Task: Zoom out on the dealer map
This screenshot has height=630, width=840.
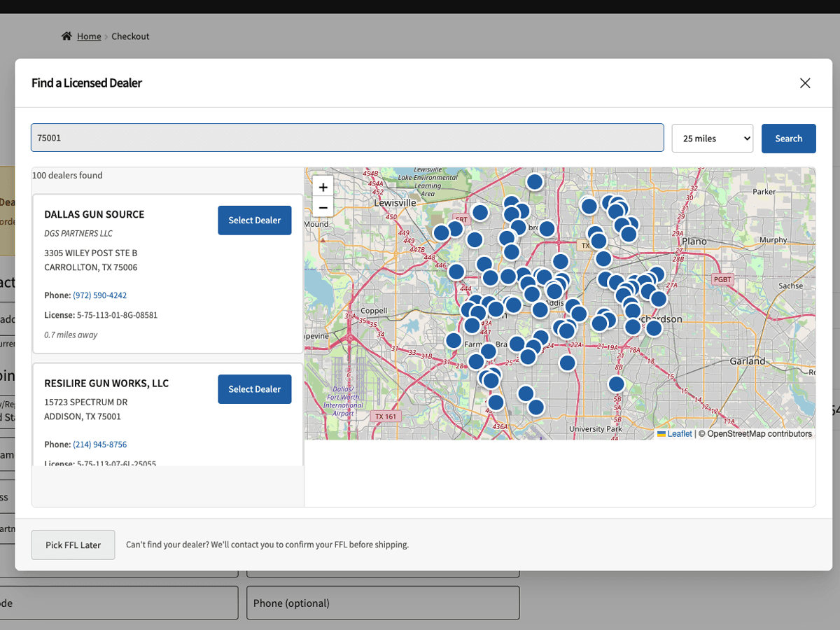Action: click(x=323, y=207)
